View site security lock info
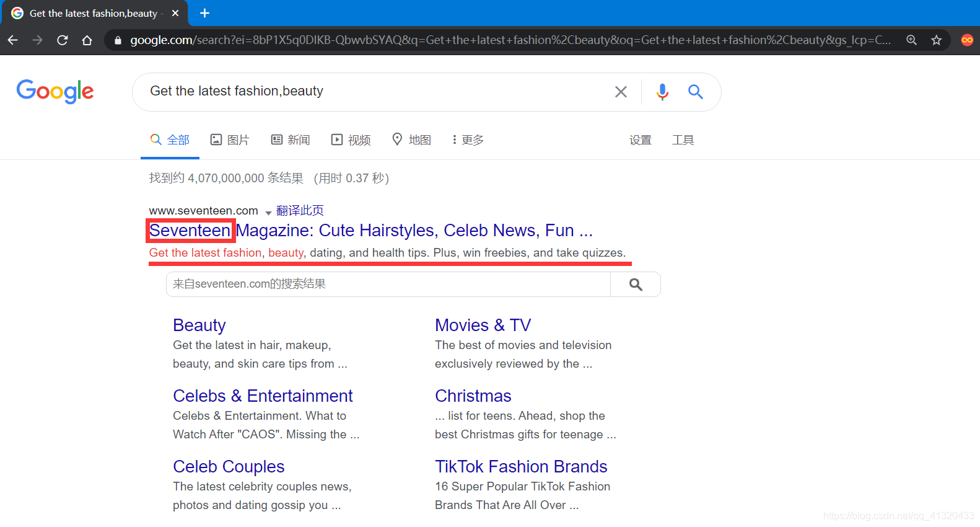The image size is (980, 527). 118,40
